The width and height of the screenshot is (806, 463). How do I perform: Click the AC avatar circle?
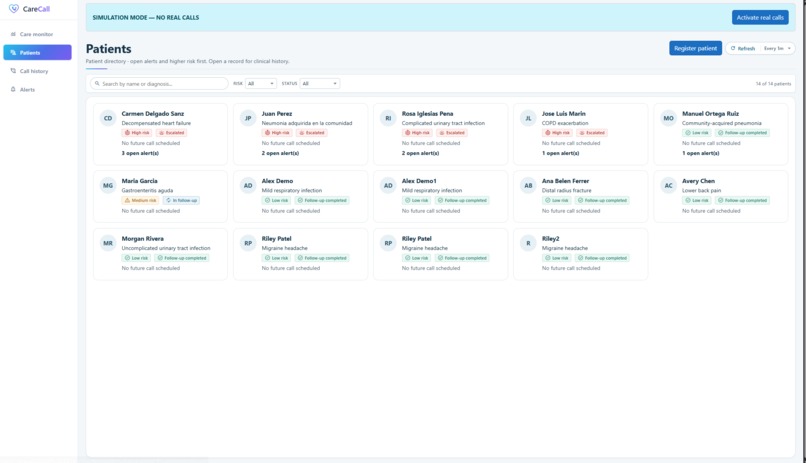point(668,186)
